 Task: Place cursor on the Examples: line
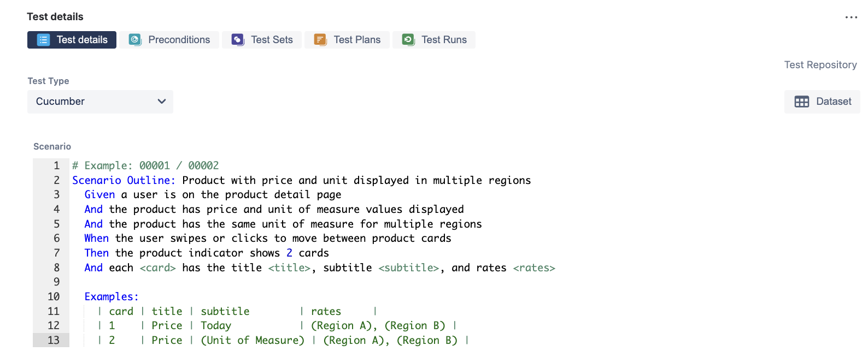pyautogui.click(x=112, y=296)
